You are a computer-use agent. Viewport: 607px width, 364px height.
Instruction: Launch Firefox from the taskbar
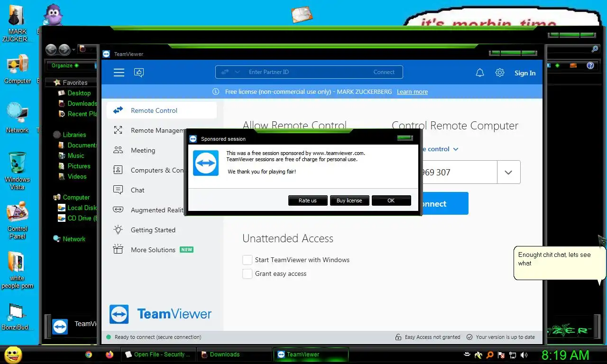(x=110, y=354)
